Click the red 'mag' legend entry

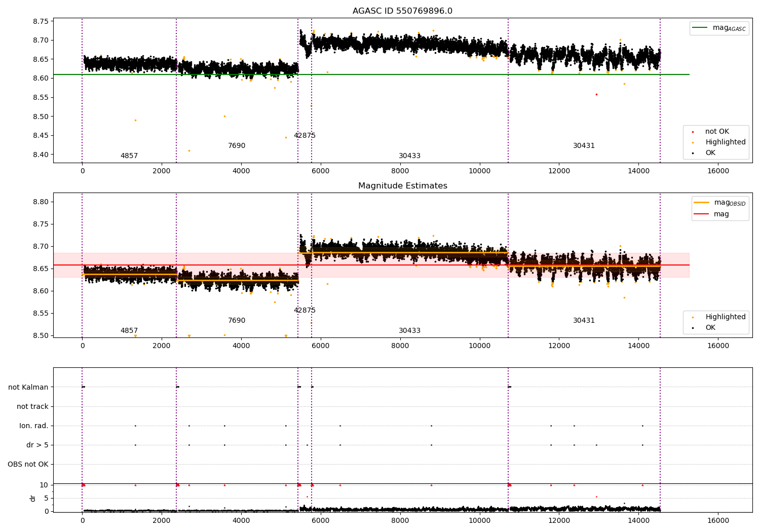[x=711, y=214]
